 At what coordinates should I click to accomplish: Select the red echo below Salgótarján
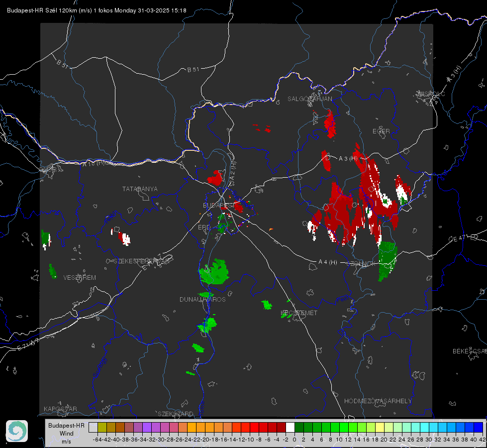coord(330,124)
